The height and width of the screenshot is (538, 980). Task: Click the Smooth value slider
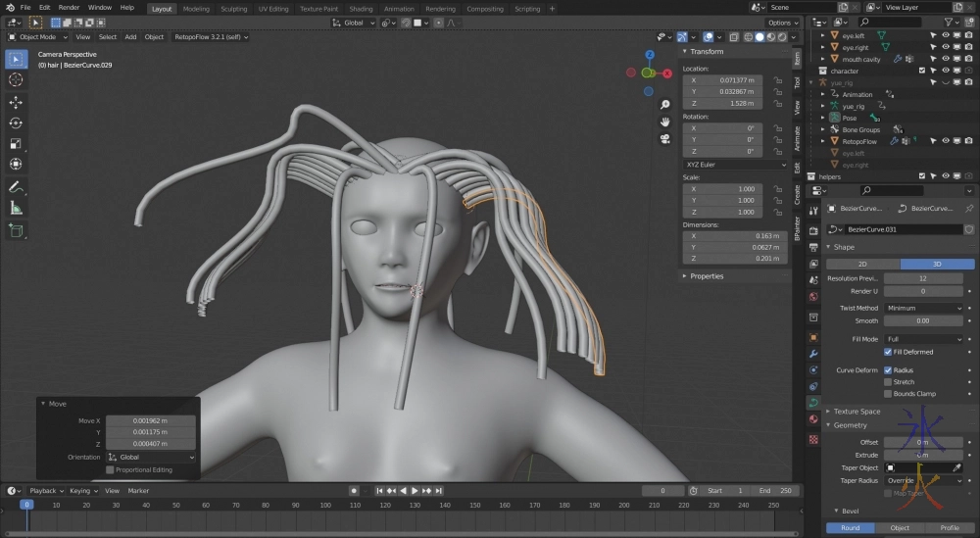point(923,320)
